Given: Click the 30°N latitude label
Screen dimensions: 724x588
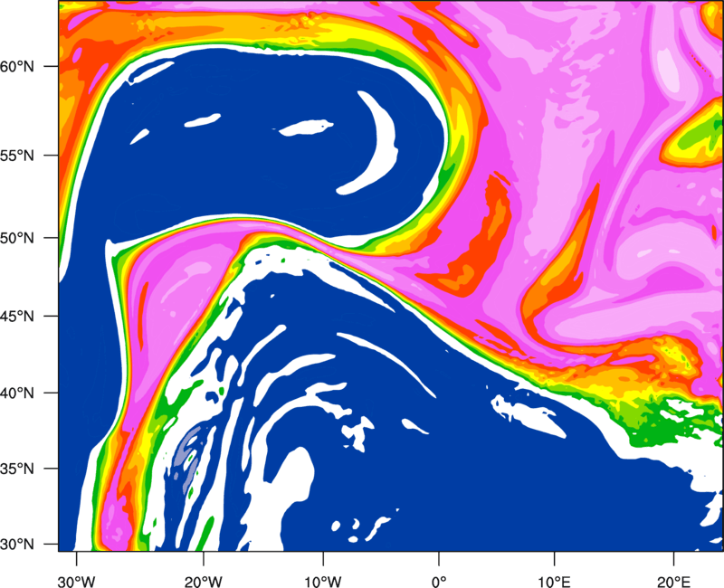Looking at the screenshot, I should pos(17,545).
